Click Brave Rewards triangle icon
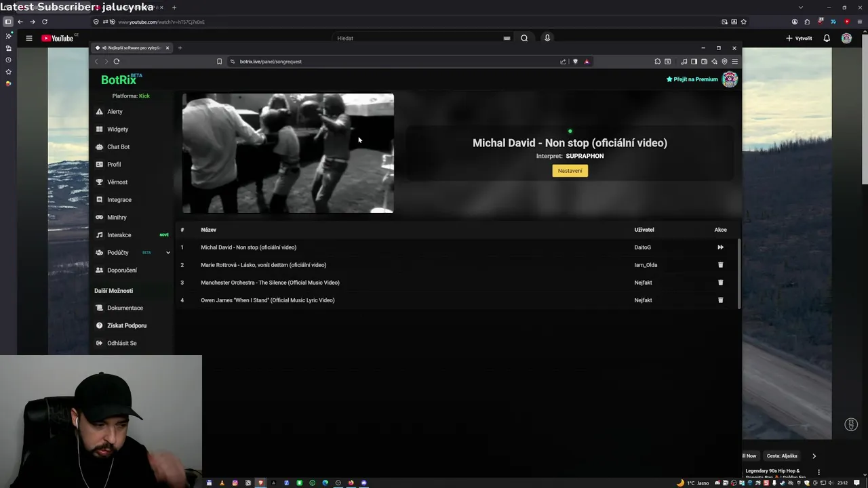This screenshot has width=868, height=488. point(587,62)
